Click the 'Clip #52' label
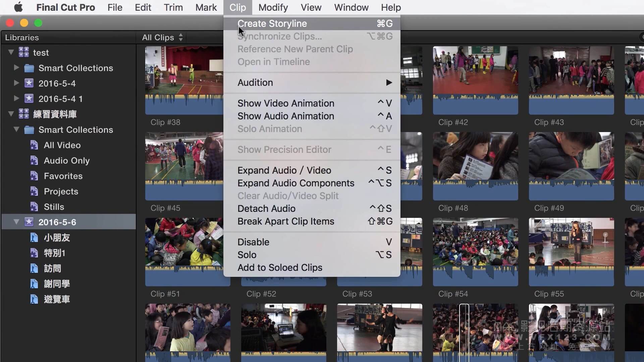644x362 pixels. (261, 294)
